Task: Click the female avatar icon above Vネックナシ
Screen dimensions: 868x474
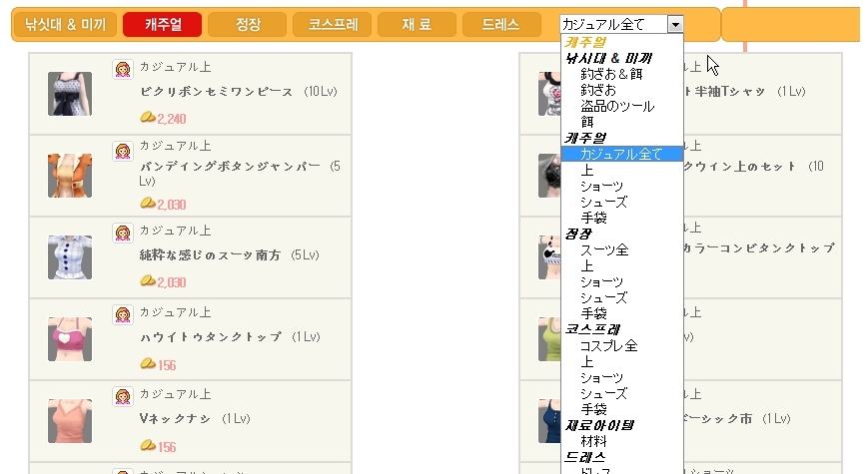Action: [x=123, y=396]
